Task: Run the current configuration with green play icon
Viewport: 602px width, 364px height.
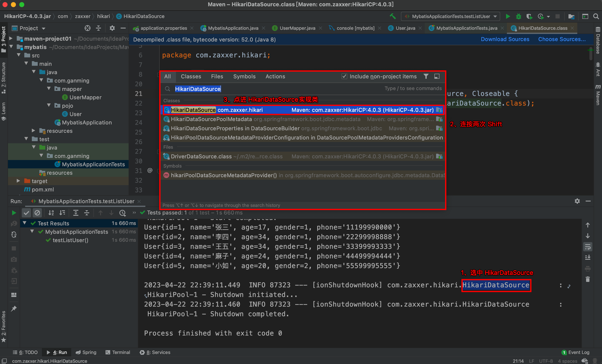Action: click(x=508, y=16)
